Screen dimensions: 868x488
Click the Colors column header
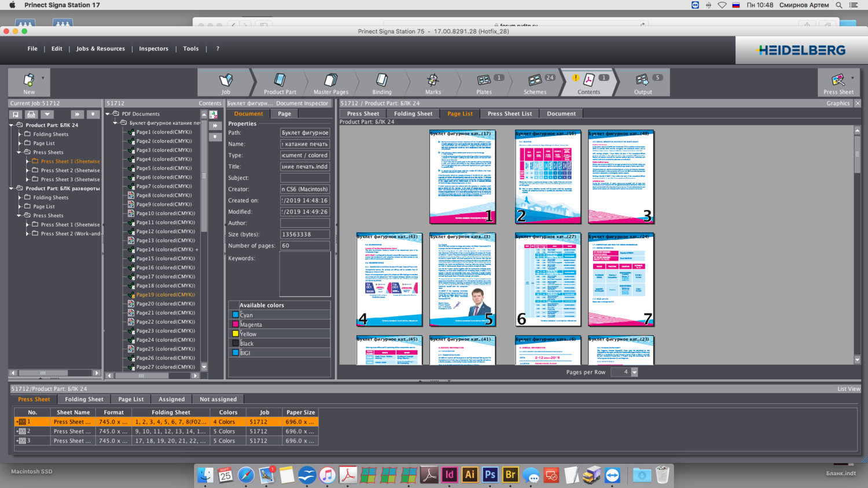coord(229,413)
